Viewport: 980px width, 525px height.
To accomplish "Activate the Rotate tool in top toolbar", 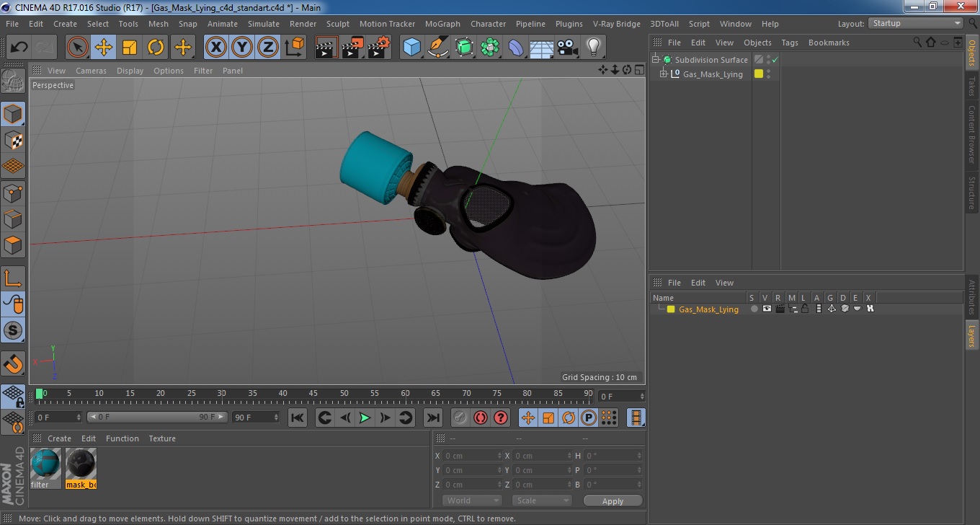I will (x=156, y=48).
